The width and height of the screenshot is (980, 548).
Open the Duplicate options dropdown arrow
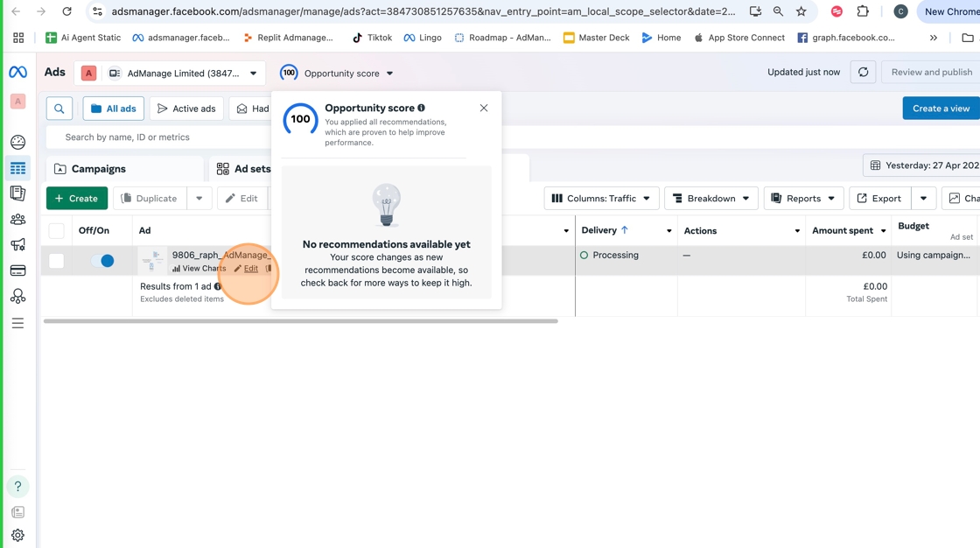[199, 199]
